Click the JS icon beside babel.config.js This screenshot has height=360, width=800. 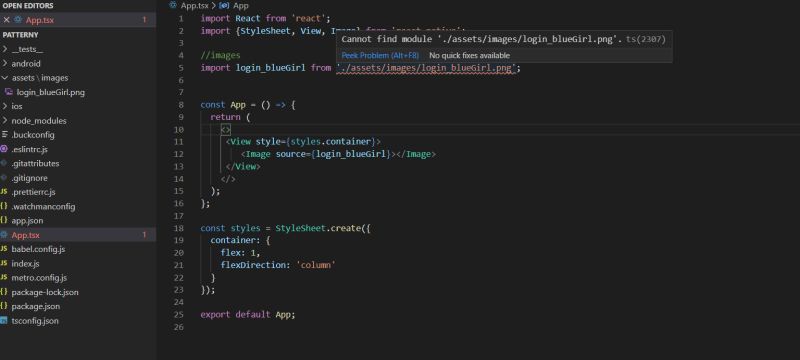point(4,249)
